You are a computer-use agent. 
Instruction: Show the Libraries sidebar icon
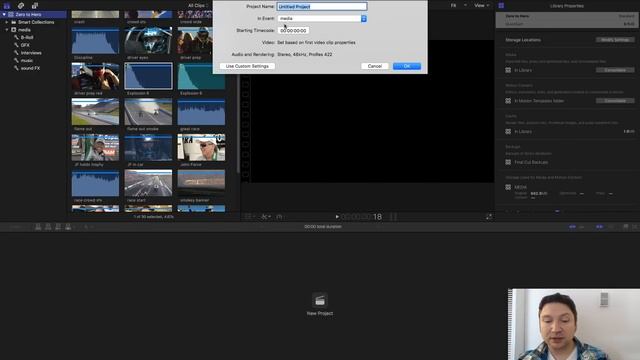pyautogui.click(x=7, y=5)
